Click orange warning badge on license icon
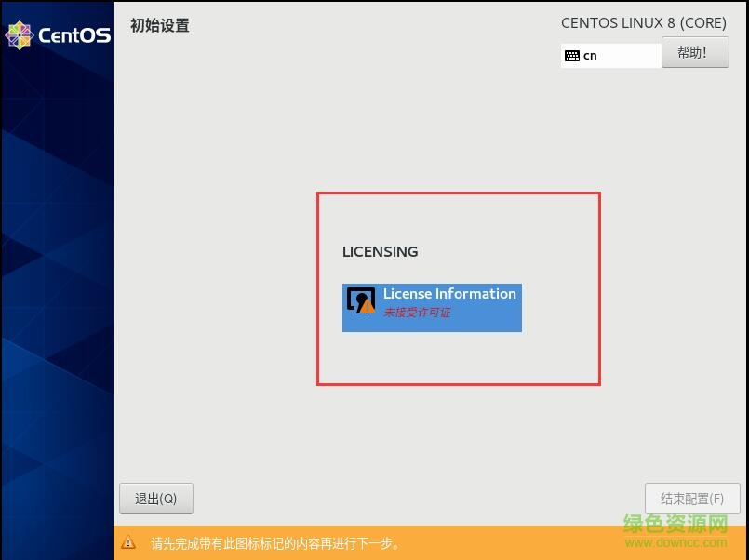Image resolution: width=749 pixels, height=560 pixels. click(368, 306)
